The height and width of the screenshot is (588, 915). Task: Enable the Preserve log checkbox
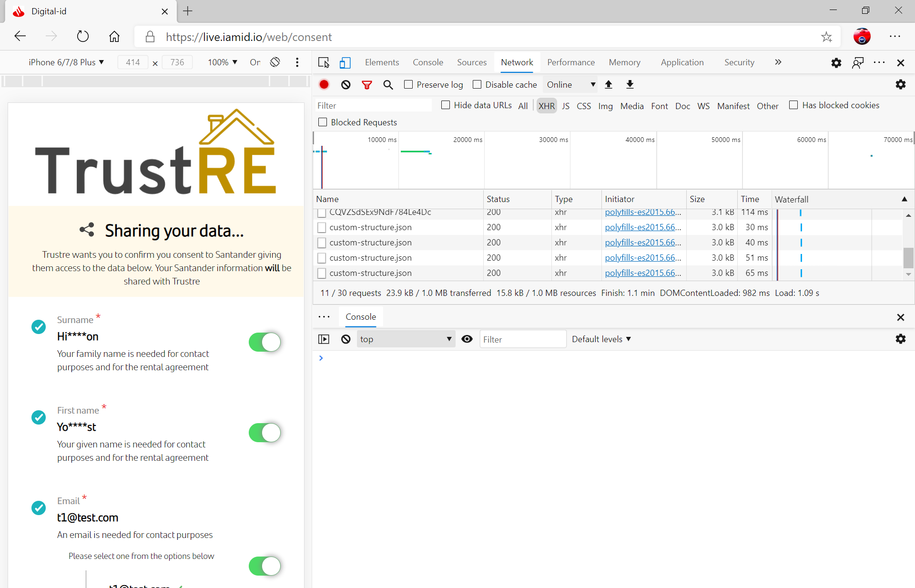408,84
